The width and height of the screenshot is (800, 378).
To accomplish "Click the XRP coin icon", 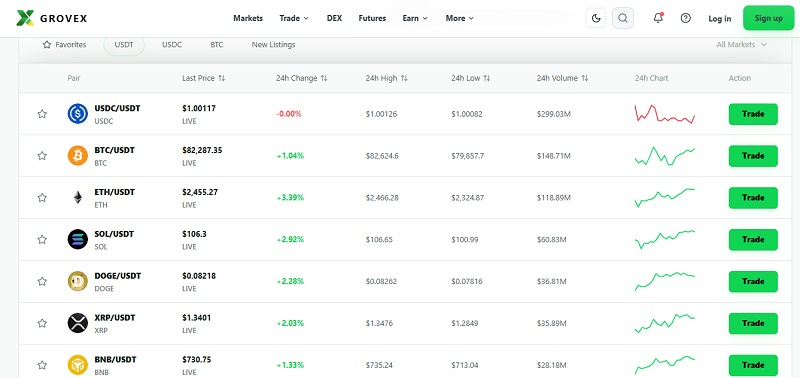I will pos(78,323).
